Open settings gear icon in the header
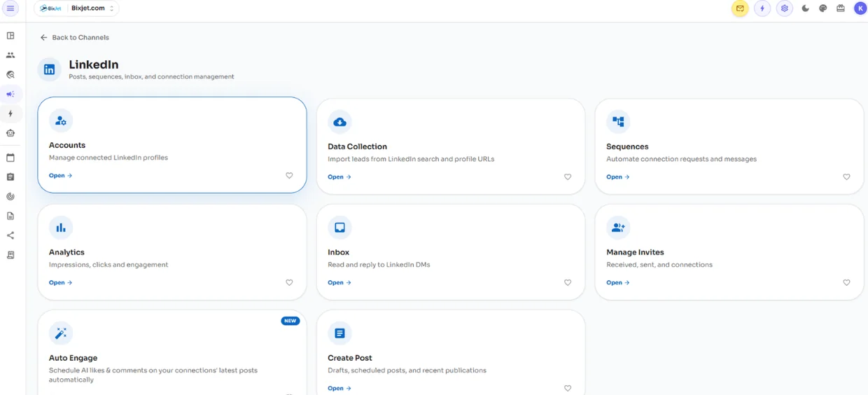868x395 pixels. (785, 8)
